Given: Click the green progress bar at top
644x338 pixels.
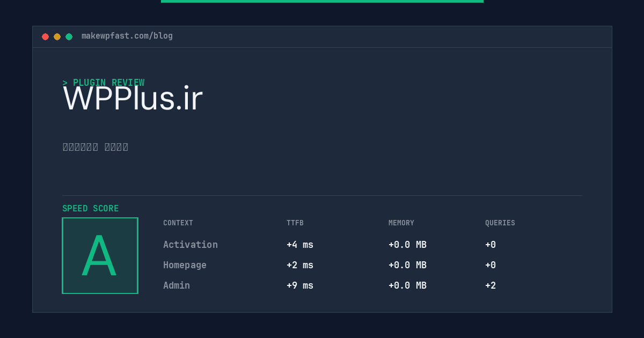Looking at the screenshot, I should 322,1.
